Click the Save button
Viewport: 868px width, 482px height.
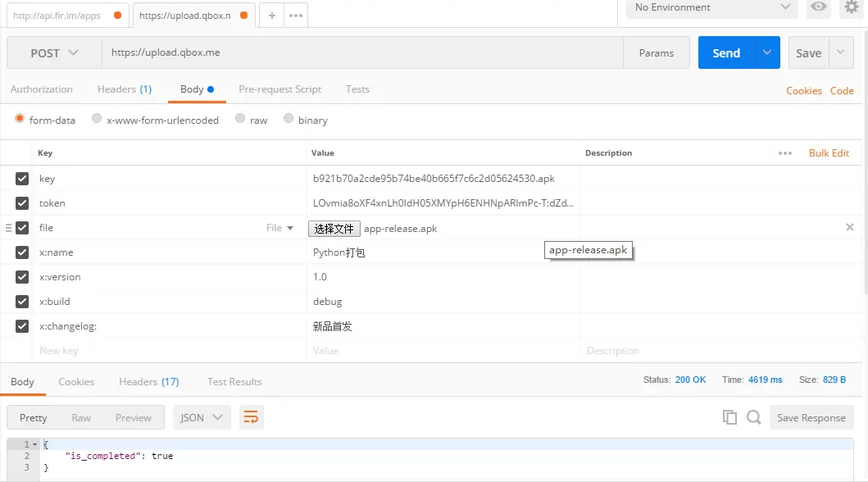click(809, 52)
